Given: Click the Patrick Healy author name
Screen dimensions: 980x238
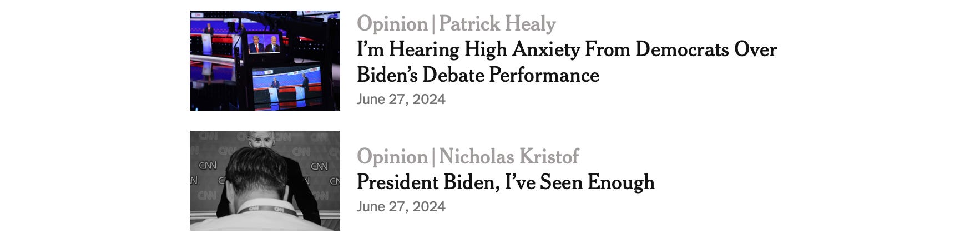Looking at the screenshot, I should [x=497, y=24].
